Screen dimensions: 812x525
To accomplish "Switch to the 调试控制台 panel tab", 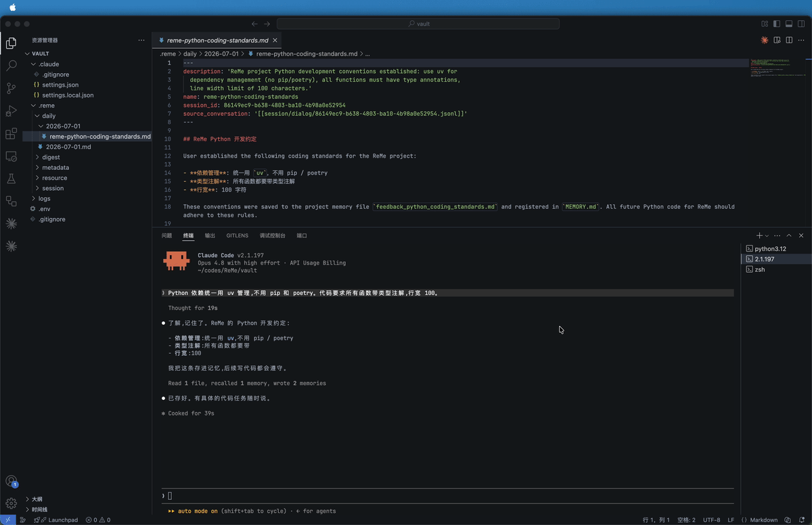I will [x=273, y=235].
